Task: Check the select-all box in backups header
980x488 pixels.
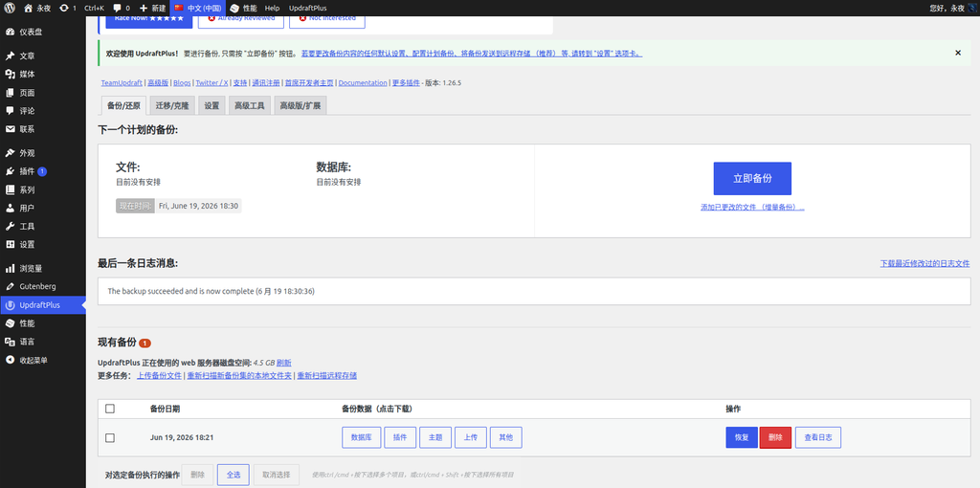Action: (x=110, y=409)
